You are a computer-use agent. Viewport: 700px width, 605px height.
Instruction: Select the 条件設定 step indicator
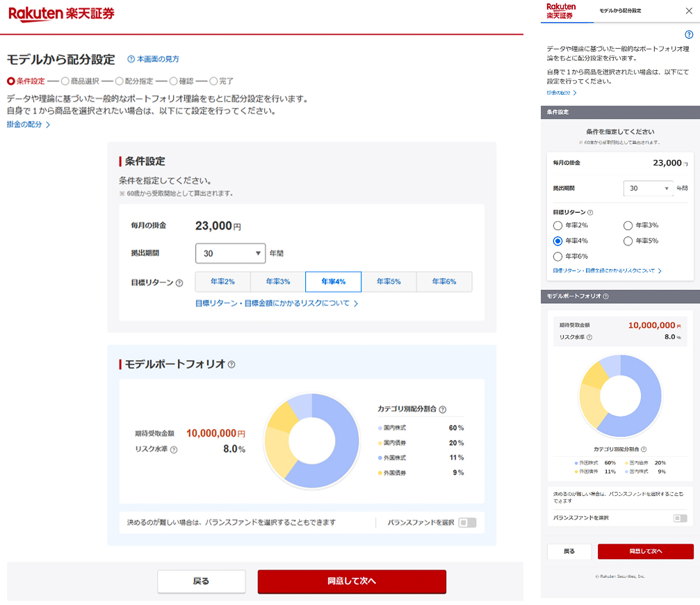[x=26, y=81]
